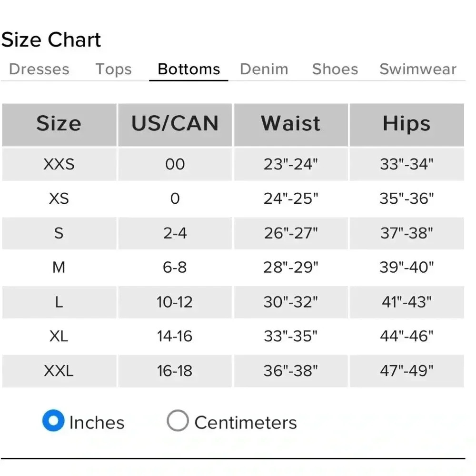The height and width of the screenshot is (476, 476).
Task: Click the 44"-46" hips measurement
Action: coord(407,337)
